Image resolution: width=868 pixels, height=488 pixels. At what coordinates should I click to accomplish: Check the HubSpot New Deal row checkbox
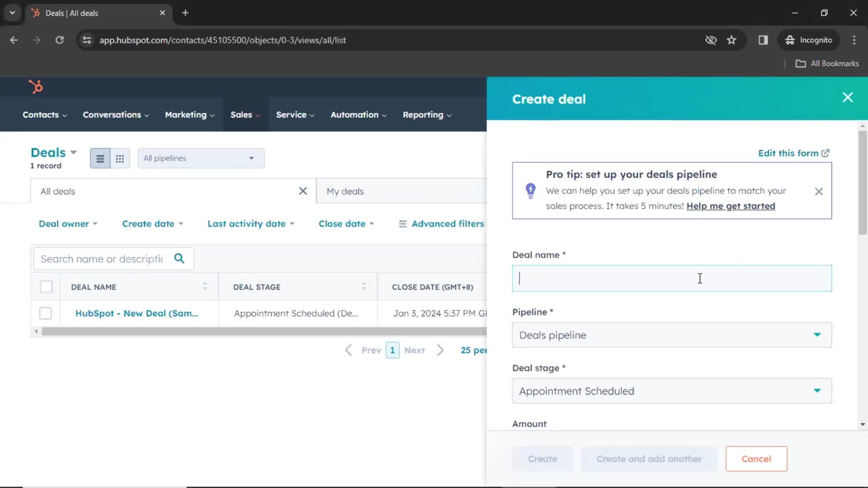click(x=46, y=313)
